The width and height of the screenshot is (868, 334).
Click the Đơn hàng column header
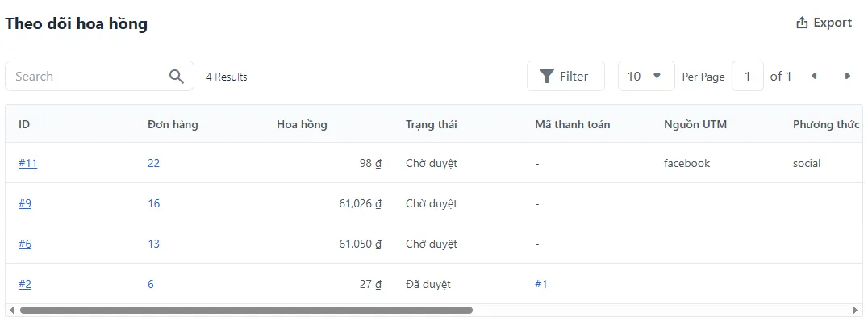click(173, 124)
